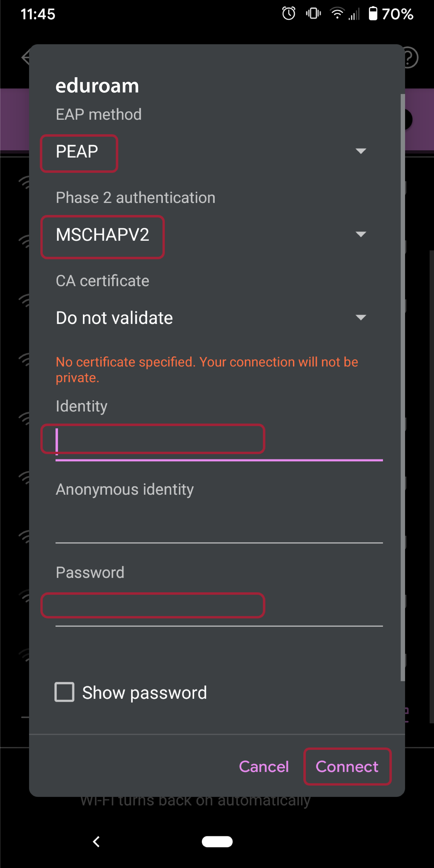Image resolution: width=434 pixels, height=868 pixels.
Task: Tap the alarm clock status icon
Action: click(x=288, y=14)
